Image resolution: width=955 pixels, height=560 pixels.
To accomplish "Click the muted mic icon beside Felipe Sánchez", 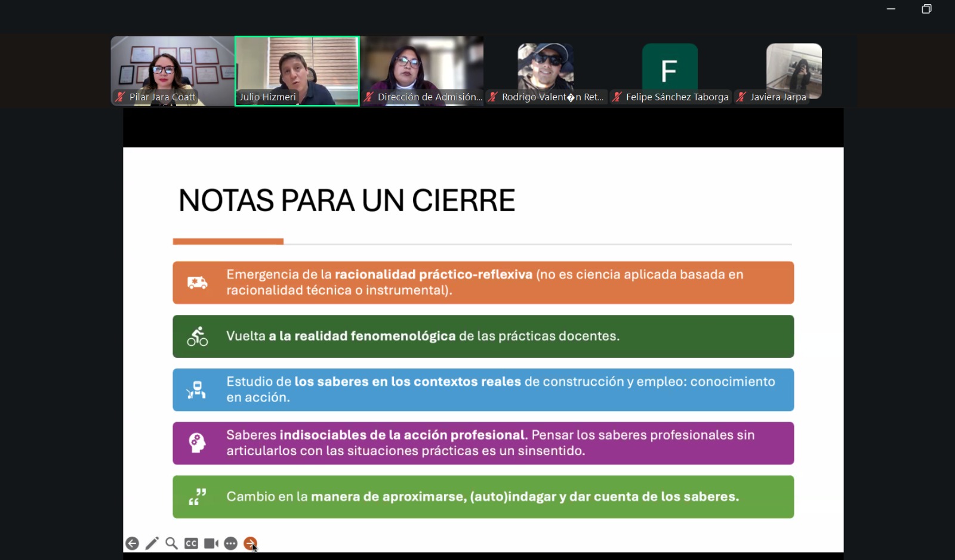I will (x=617, y=97).
